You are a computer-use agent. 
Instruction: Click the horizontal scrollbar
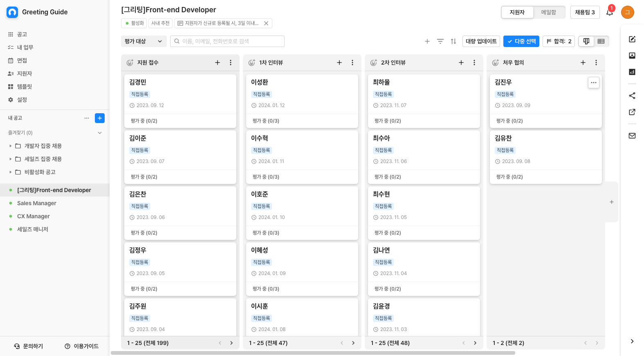coord(313,353)
